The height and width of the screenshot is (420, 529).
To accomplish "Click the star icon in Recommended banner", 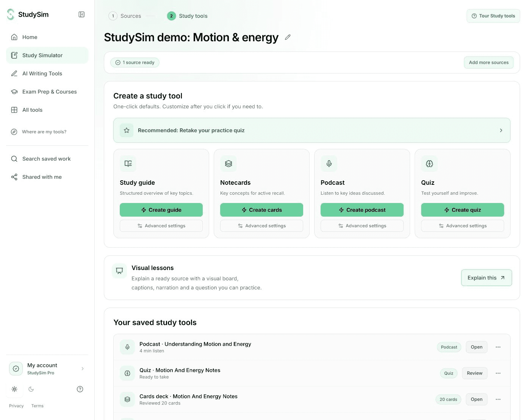I will 127,130.
